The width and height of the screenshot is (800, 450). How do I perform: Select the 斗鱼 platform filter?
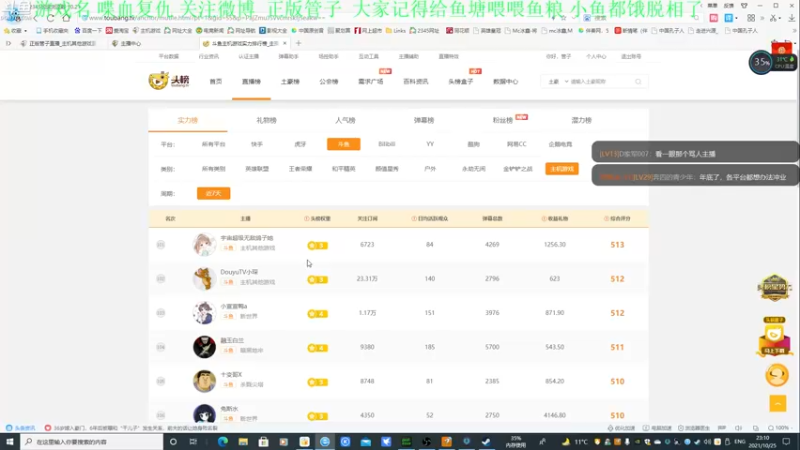[x=343, y=144]
